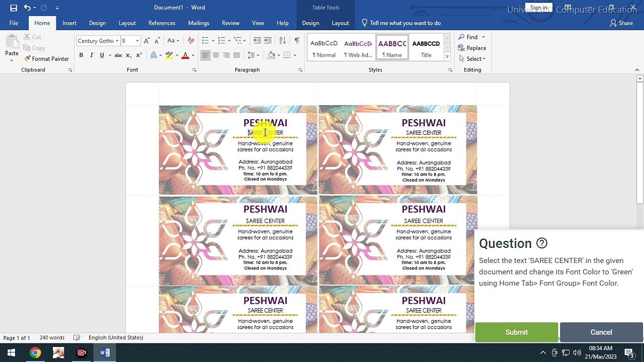This screenshot has height=362, width=644.
Task: Click the Question help icon
Action: click(x=541, y=243)
